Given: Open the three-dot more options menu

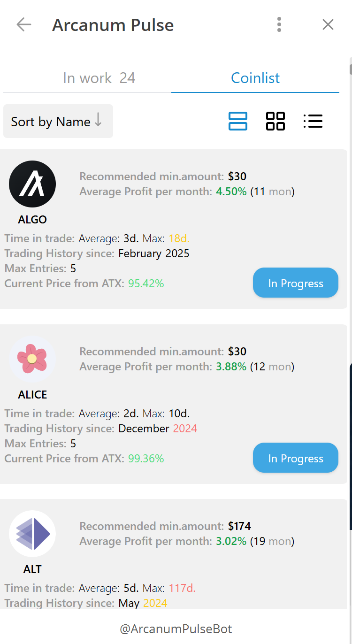Looking at the screenshot, I should pos(279,25).
